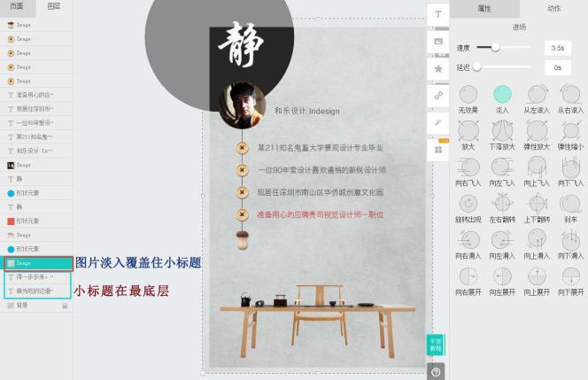Viewport: 588px width, 380px height.
Task: Apply the 弹性缩小 animation
Action: [571, 136]
